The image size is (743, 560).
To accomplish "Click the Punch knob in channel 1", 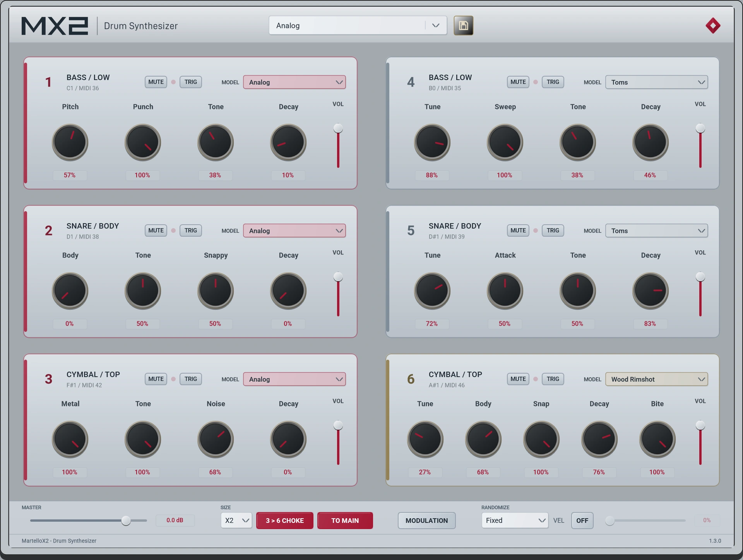I will pyautogui.click(x=143, y=142).
